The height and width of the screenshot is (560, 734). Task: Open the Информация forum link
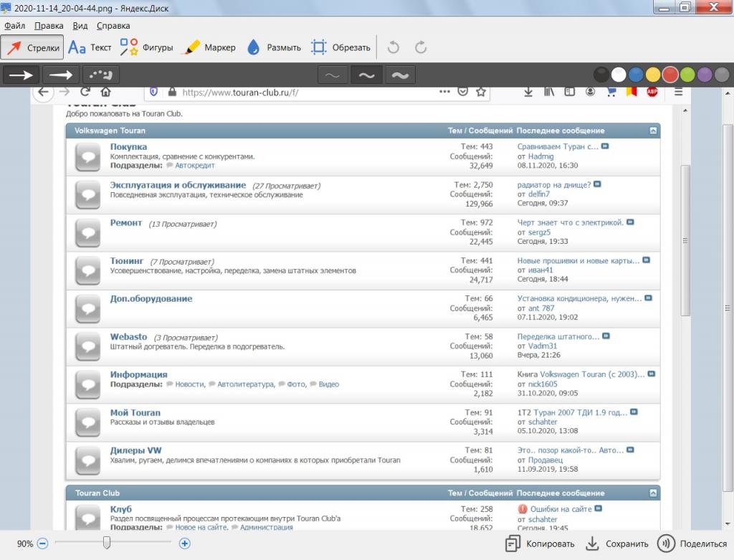click(138, 374)
